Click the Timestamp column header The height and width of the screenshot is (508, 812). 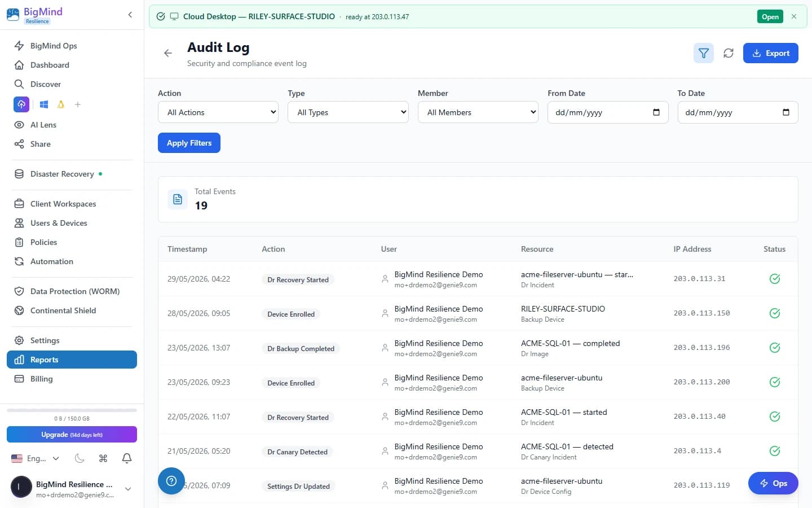[x=187, y=249]
